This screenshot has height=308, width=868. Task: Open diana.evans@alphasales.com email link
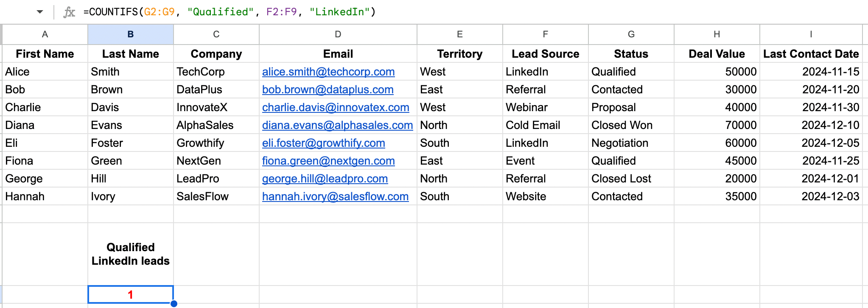click(x=337, y=125)
